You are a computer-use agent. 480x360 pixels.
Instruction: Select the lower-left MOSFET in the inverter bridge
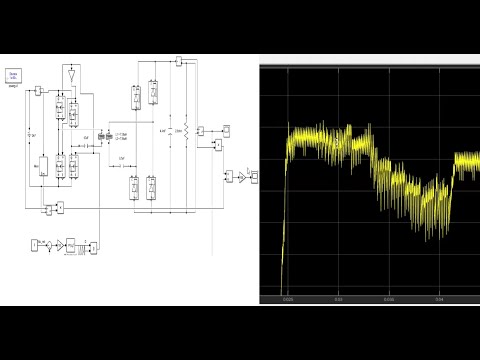pyautogui.click(x=60, y=166)
